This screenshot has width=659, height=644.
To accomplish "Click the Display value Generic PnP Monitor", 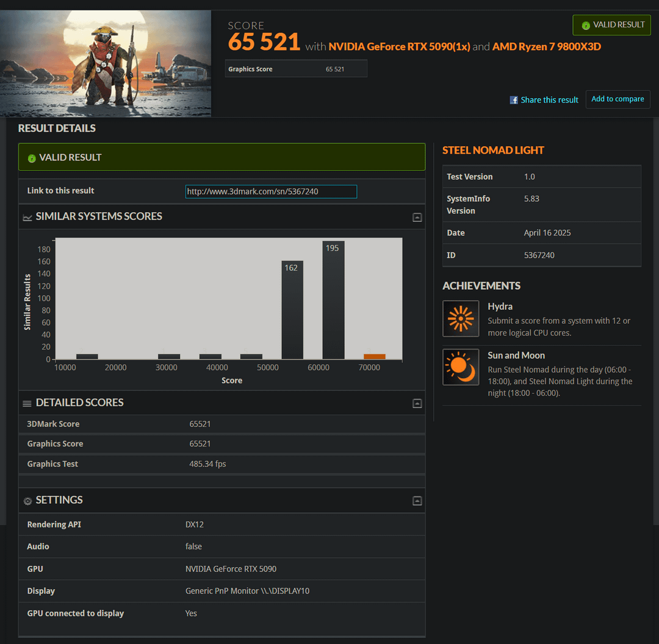I will pos(247,591).
